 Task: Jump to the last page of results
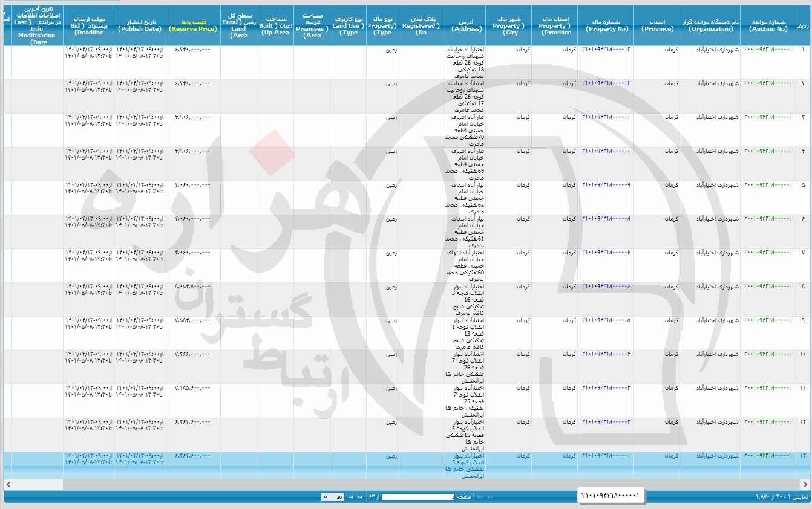tap(350, 497)
